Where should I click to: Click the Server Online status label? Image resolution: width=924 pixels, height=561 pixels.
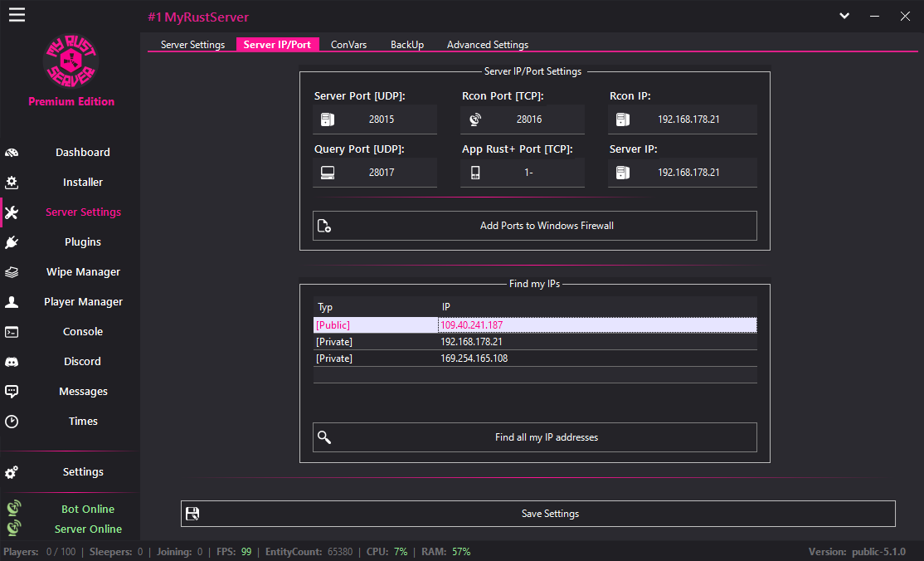pos(88,529)
